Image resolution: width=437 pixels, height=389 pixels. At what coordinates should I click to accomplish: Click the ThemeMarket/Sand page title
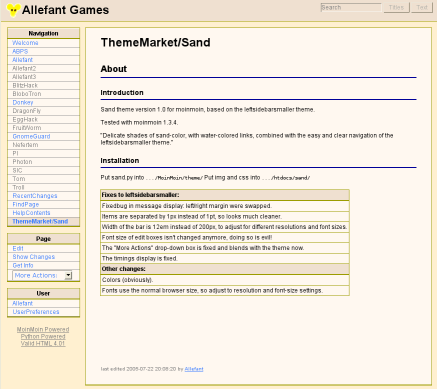[x=155, y=43]
